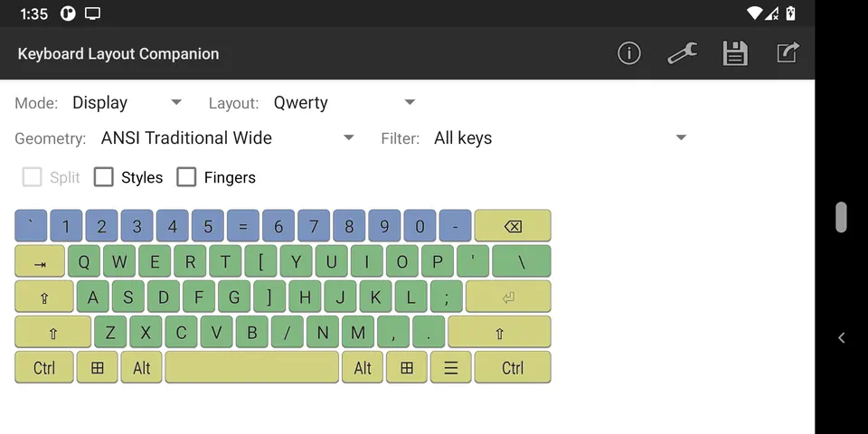Open settings with the wrench icon
Image resolution: width=868 pixels, height=434 pixels.
pyautogui.click(x=682, y=53)
